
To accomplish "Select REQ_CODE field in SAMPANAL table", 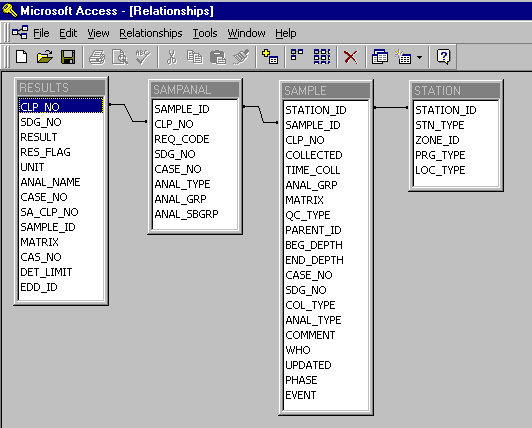I will coord(195,139).
